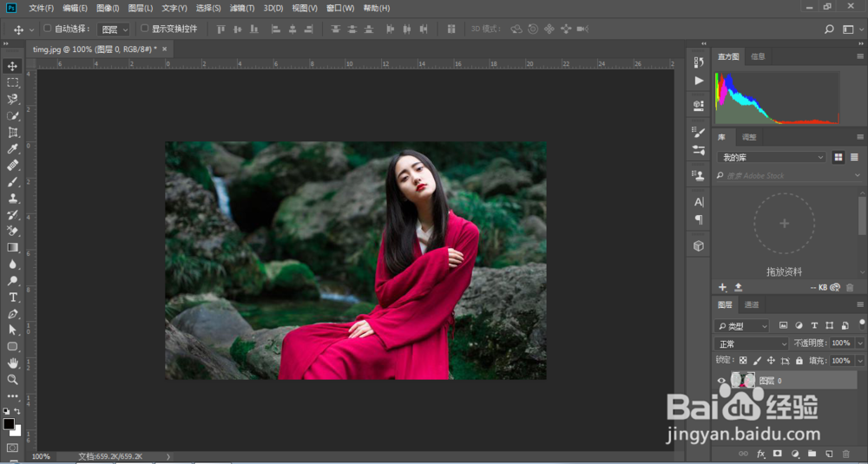This screenshot has height=464, width=868.
Task: Open the Actions panel play icon
Action: pyautogui.click(x=699, y=81)
